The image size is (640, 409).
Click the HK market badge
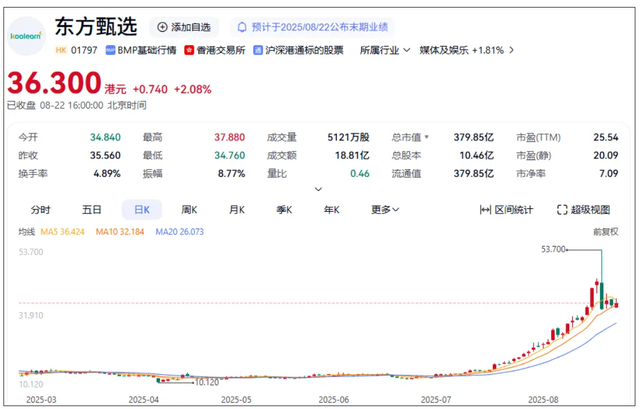pyautogui.click(x=61, y=50)
